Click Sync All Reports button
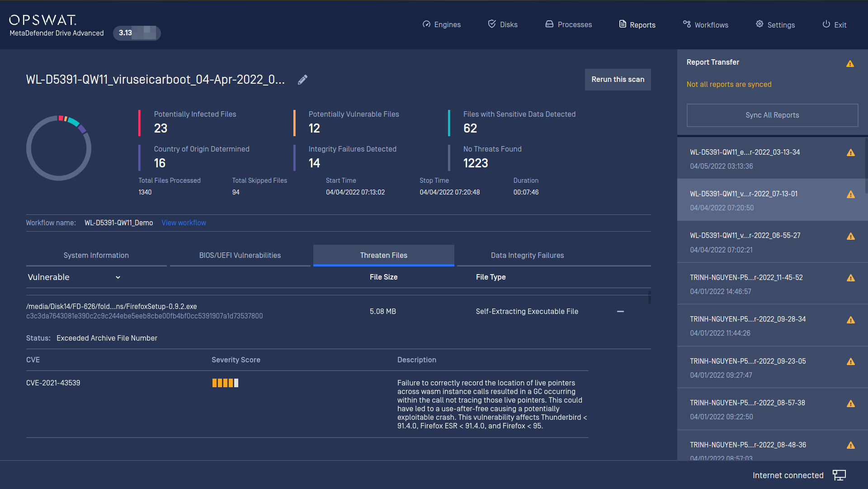 (x=772, y=115)
